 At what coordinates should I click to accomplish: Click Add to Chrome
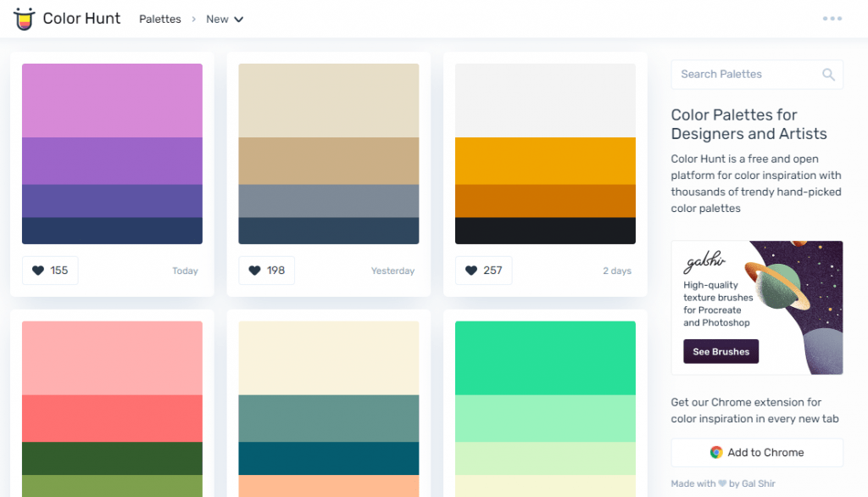tap(757, 452)
